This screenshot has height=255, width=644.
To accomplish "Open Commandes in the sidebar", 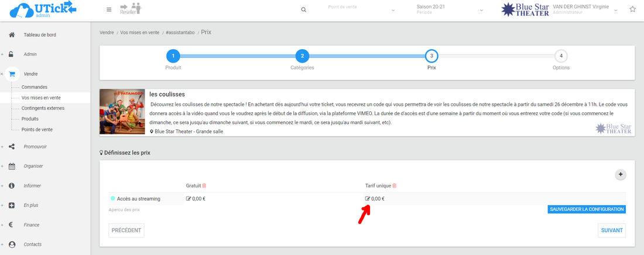I will pos(34,87).
